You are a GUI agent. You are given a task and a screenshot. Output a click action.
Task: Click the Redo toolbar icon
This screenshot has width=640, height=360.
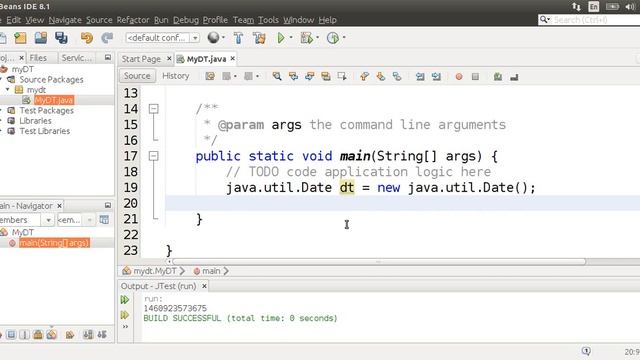(x=107, y=38)
